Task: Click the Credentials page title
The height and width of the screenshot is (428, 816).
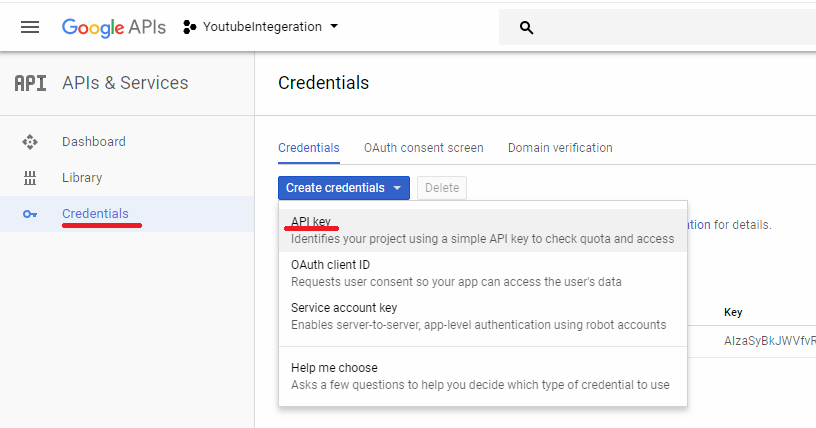Action: pyautogui.click(x=323, y=83)
